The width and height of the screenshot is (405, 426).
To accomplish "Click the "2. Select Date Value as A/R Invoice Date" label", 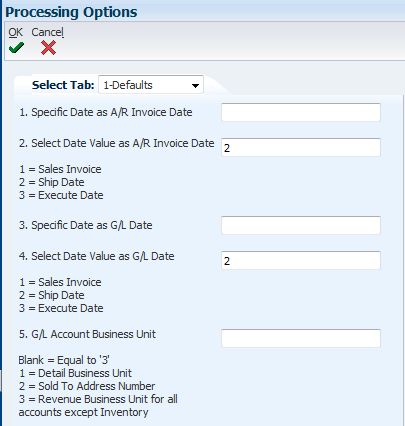I will pos(117,143).
